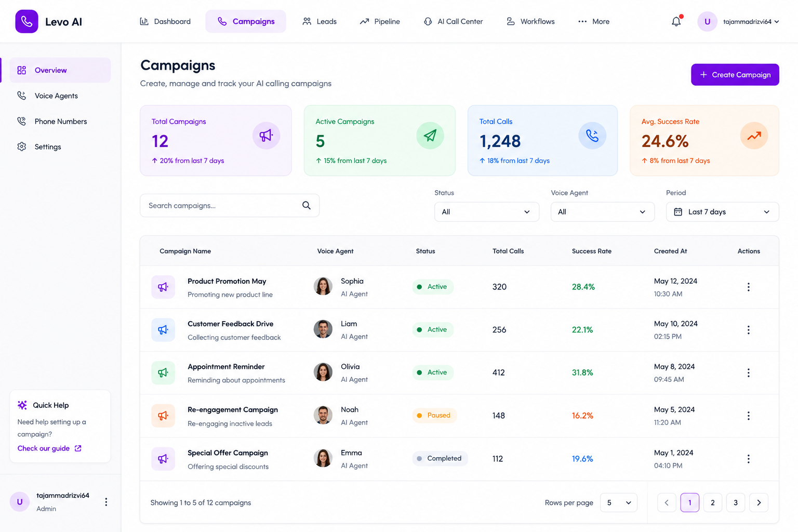Viewport: 798px width, 532px height.
Task: Go to next page arrow
Action: (x=759, y=502)
